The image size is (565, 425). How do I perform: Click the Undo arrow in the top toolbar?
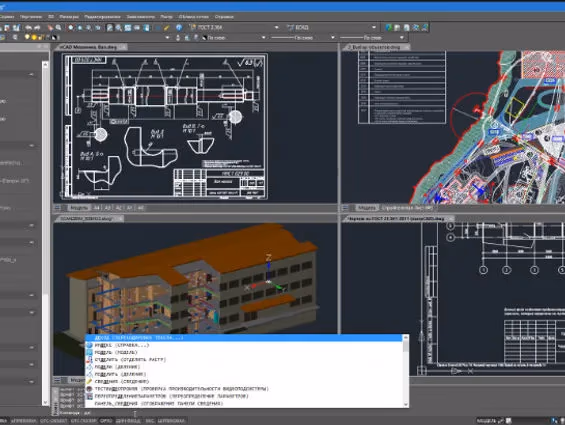tap(28, 27)
